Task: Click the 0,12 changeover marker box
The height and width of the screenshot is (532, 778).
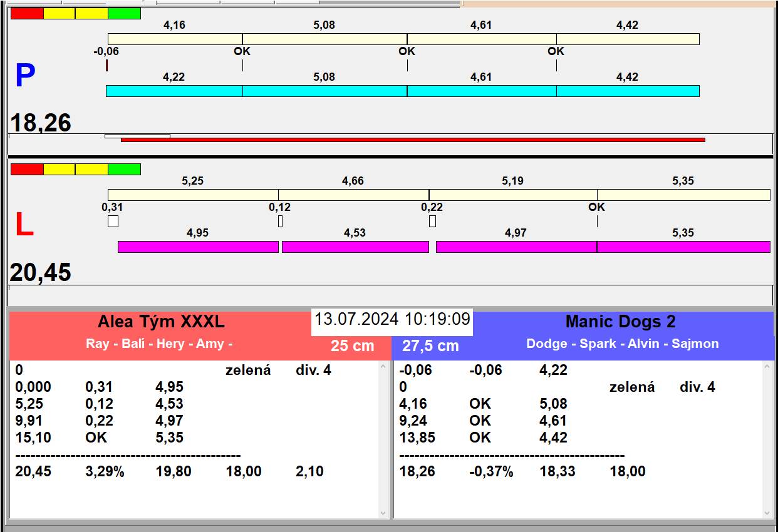Action: [x=280, y=221]
